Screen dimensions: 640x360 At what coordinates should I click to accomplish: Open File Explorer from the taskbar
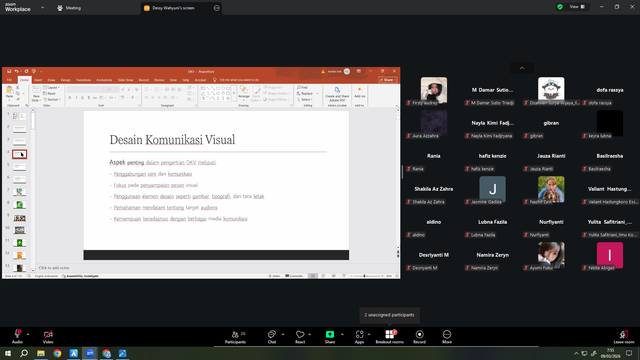point(41,353)
